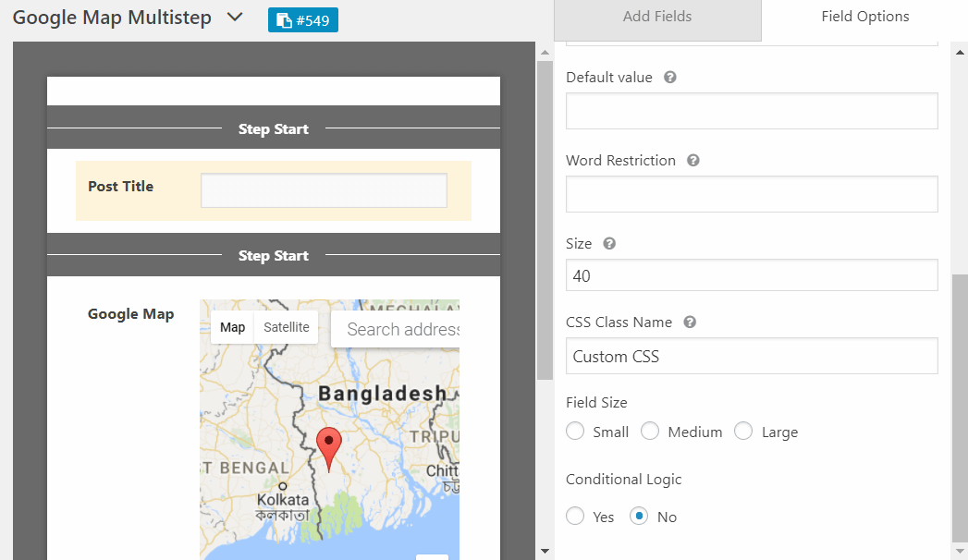
Task: Click the Post Title text input
Action: point(325,190)
